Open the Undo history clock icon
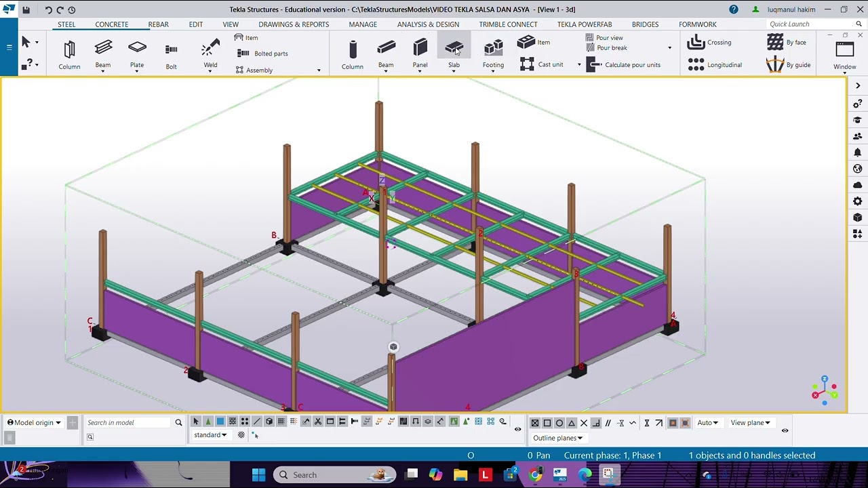This screenshot has width=868, height=488. [71, 9]
